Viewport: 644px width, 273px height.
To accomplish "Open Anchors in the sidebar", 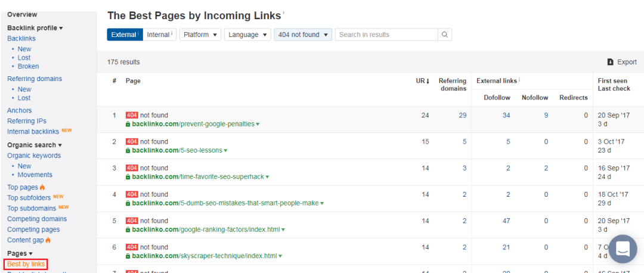I will pos(19,110).
